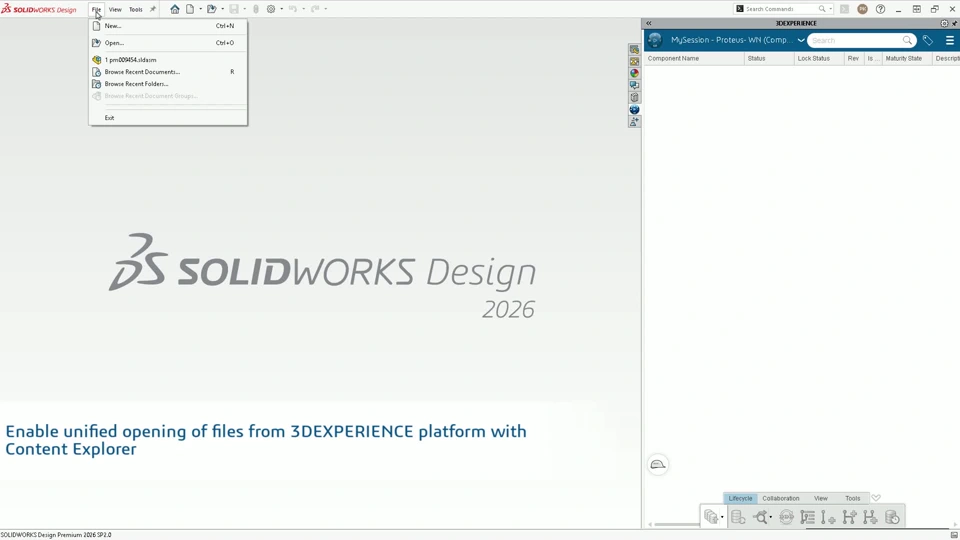
Task: Click the tag icon in MySession header
Action: point(928,40)
